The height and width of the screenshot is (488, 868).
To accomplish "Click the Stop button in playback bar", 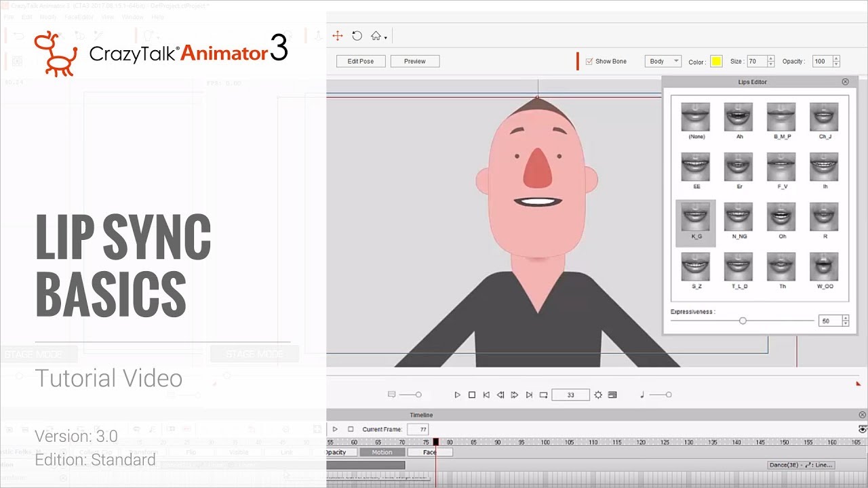I will pos(472,394).
